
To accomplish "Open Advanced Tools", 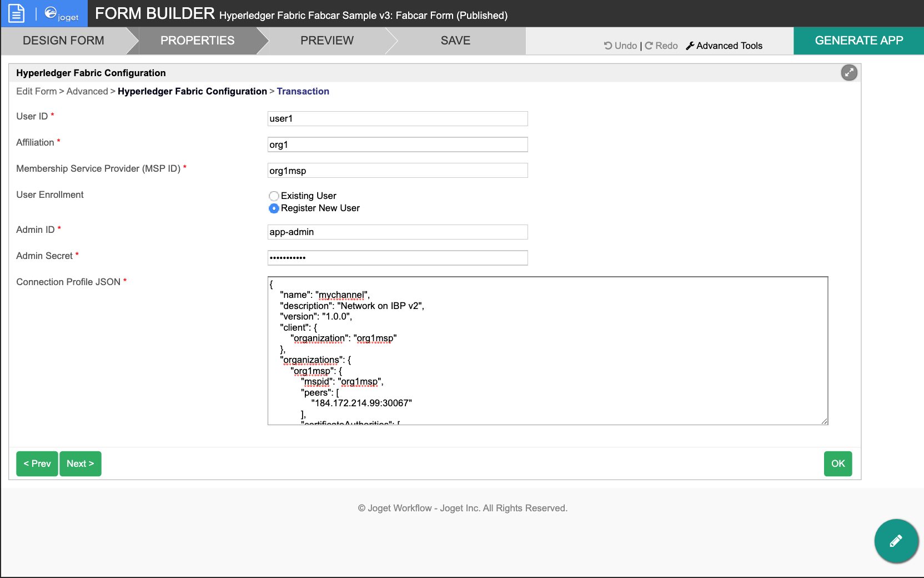I will (x=724, y=46).
